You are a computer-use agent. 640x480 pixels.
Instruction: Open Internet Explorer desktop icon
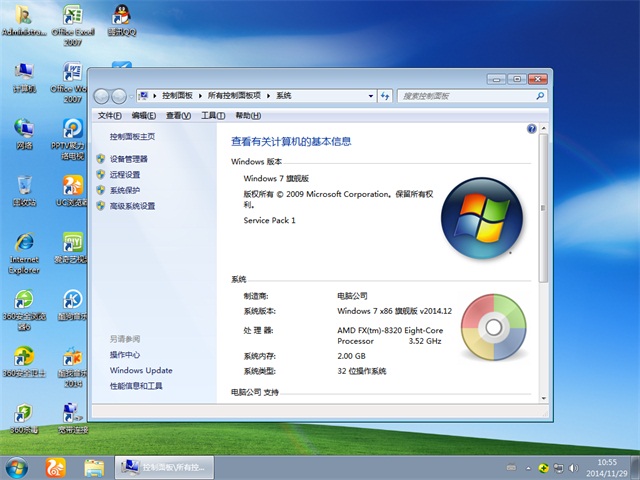point(24,250)
